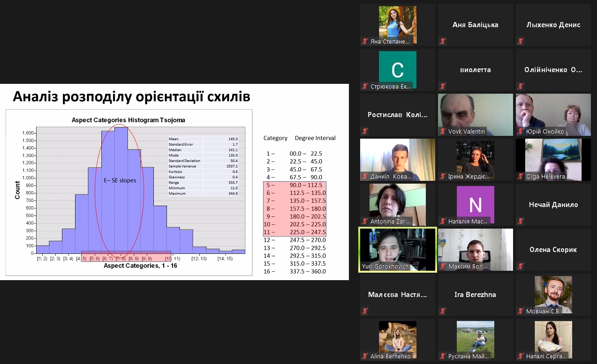
Task: Click Ірина Жердіє... video thumbnail
Action: pos(475,158)
